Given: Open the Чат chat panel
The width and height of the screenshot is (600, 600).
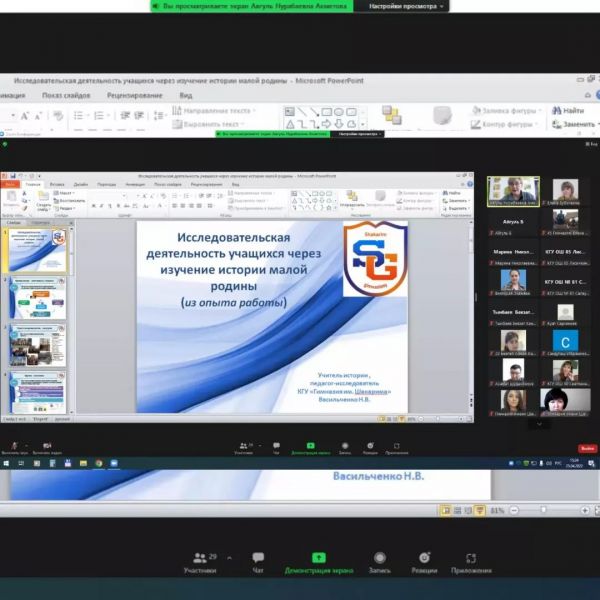Looking at the screenshot, I should tap(258, 561).
